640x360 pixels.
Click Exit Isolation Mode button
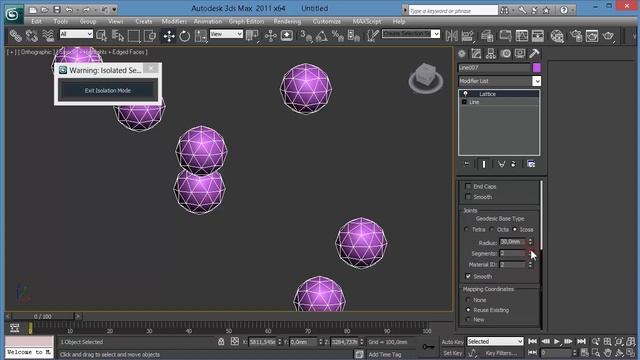point(108,91)
